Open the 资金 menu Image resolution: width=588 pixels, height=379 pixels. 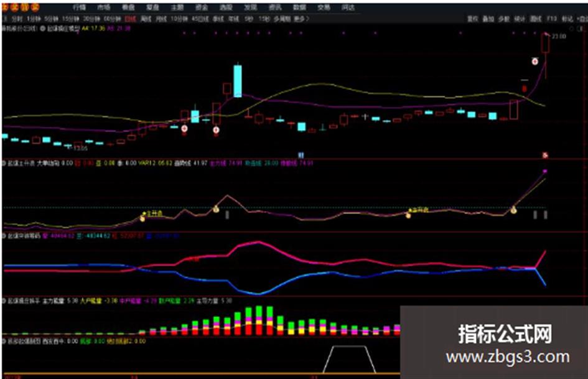[x=202, y=7]
